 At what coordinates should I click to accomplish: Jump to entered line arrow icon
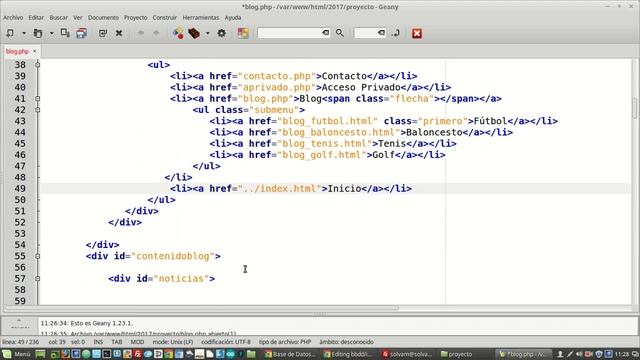pyautogui.click(x=396, y=33)
